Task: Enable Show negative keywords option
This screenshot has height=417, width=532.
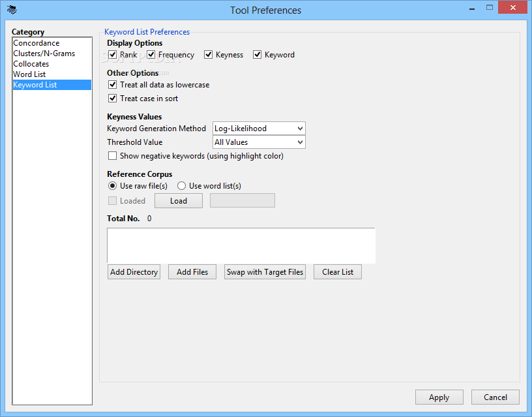Action: click(x=112, y=156)
